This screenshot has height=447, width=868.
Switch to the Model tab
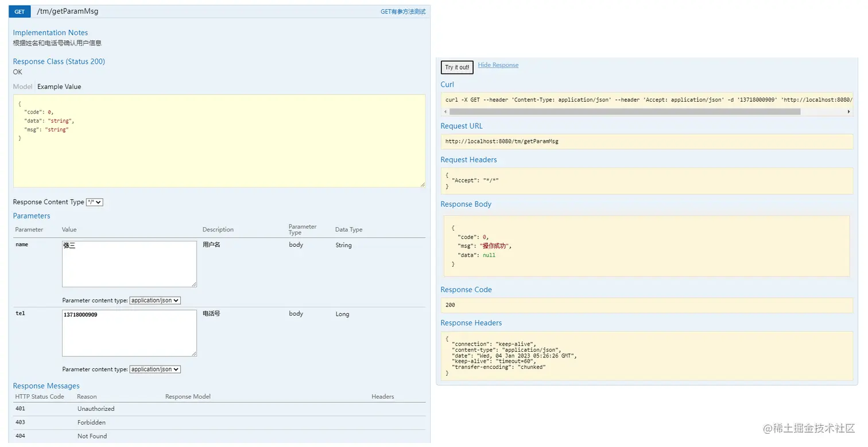pos(22,87)
